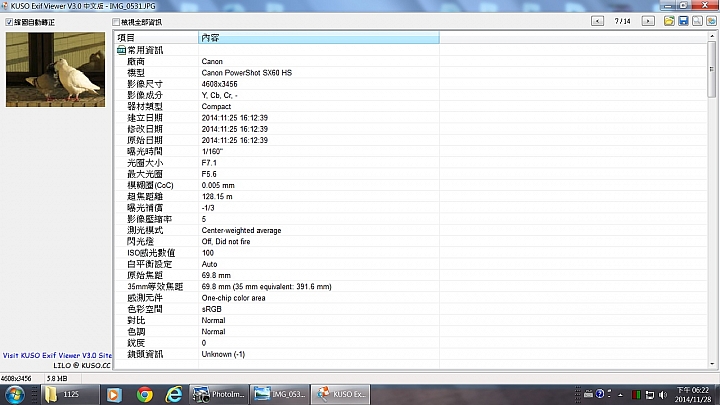Click the 模糊圈 (CoC) row label
Viewport: 720px width, 405px height.
[x=150, y=185]
